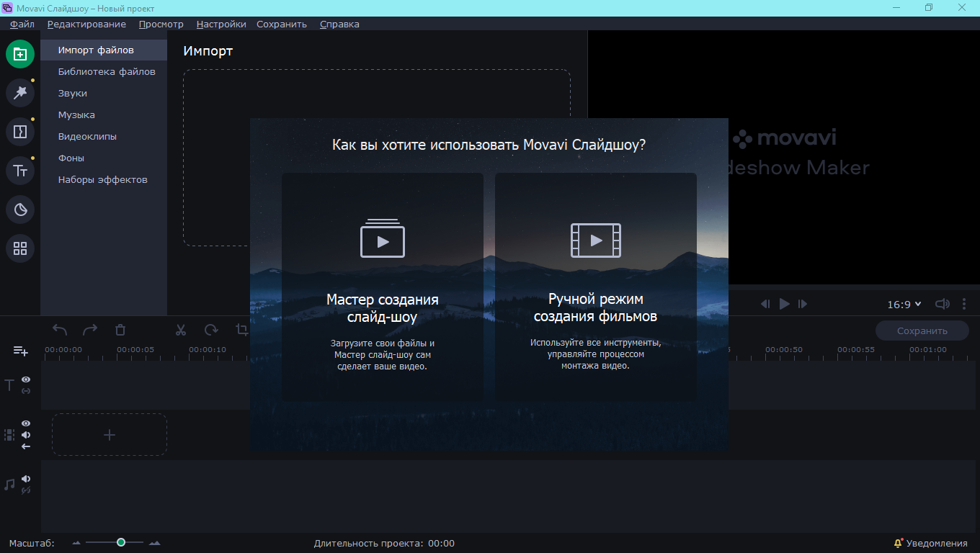Open Уведомления in status bar
The image size is (980, 553).
tap(937, 544)
